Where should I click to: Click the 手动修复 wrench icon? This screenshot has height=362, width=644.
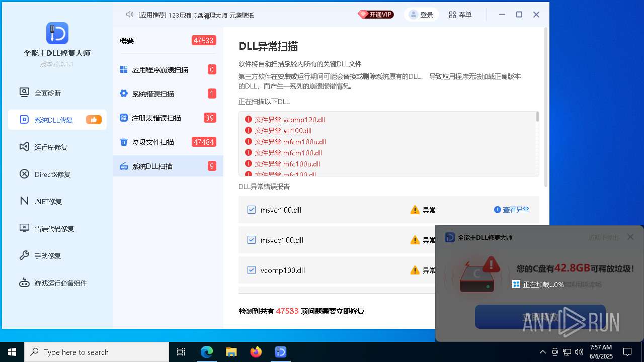tap(24, 255)
